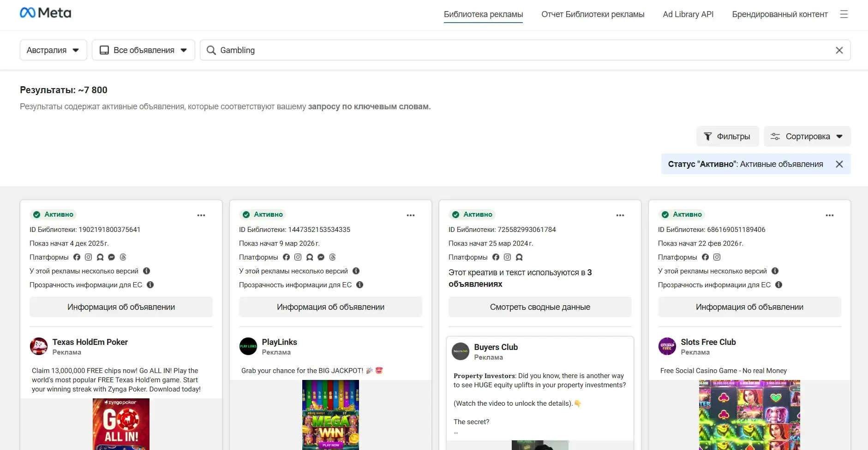This screenshot has height=450, width=868.
Task: Click the Meta logo
Action: [x=45, y=13]
